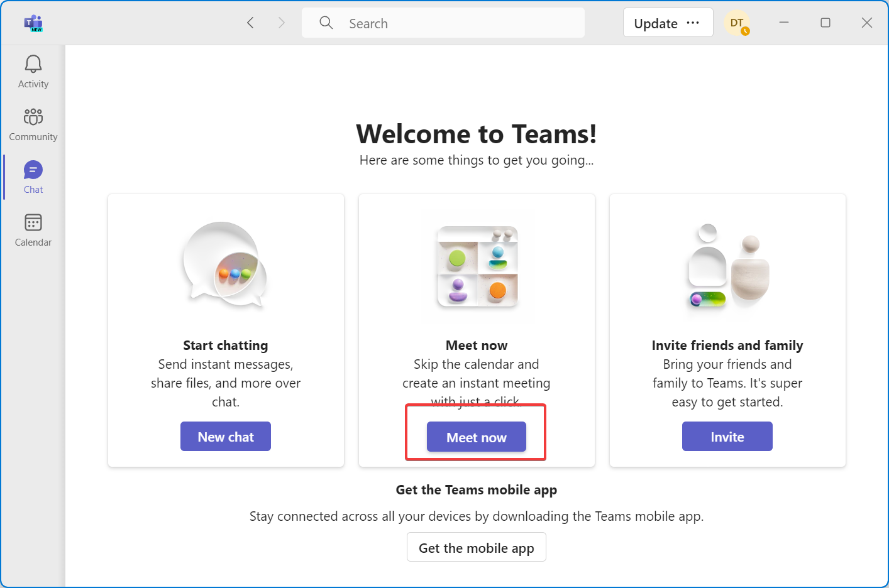Switch to the Community section

[x=33, y=124]
